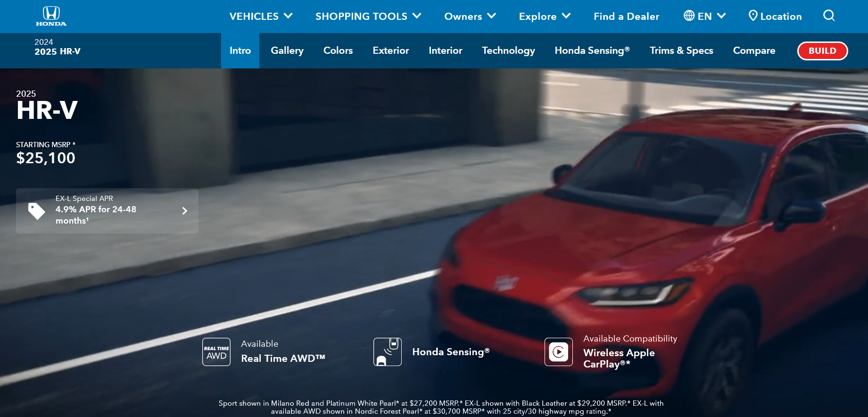This screenshot has height=417, width=868.
Task: Open the Honda Sensing® tab
Action: point(592,50)
